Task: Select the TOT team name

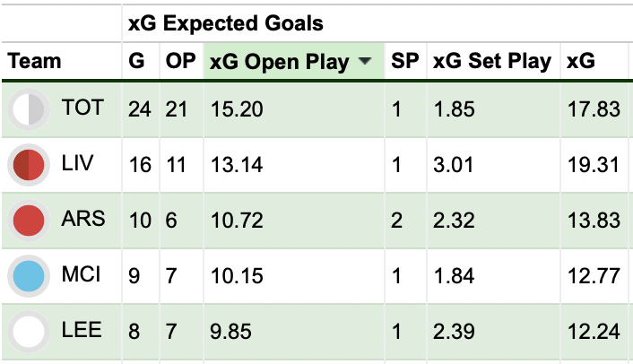Action: (x=82, y=108)
